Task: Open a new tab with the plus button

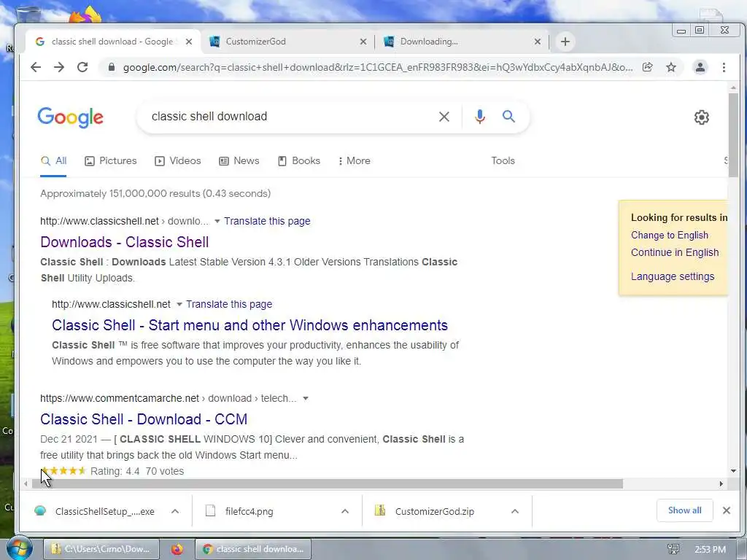Action: (x=565, y=42)
